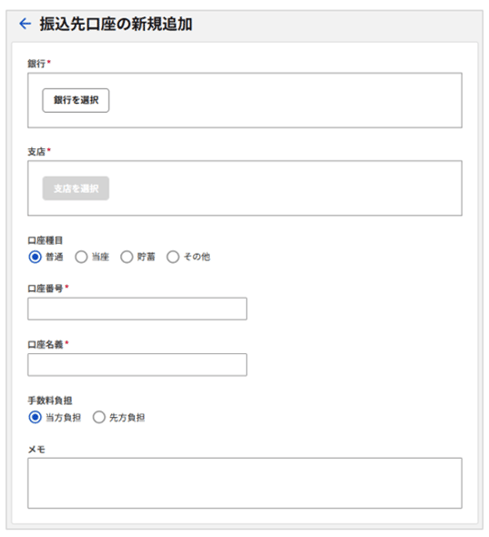Click the greyed 支店を選択 button
The image size is (489, 537).
(76, 188)
